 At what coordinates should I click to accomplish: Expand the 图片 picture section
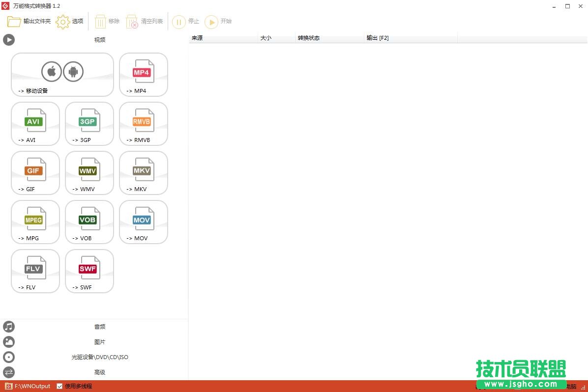99,342
